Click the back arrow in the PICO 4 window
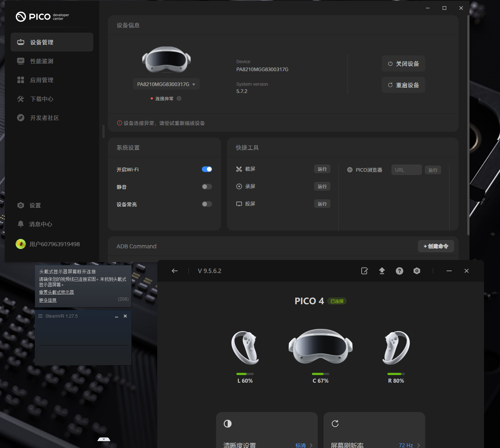 tap(175, 271)
